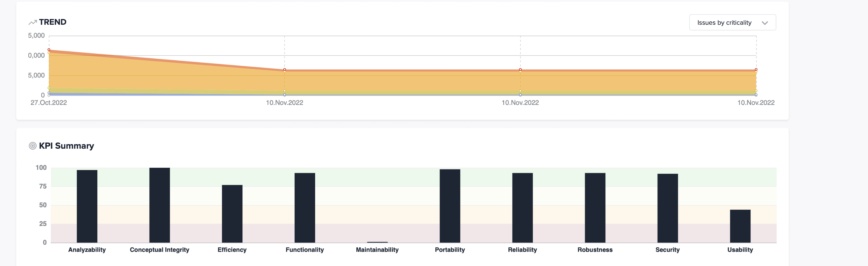Click the Reliability axis label
The image size is (868, 266).
pos(522,250)
